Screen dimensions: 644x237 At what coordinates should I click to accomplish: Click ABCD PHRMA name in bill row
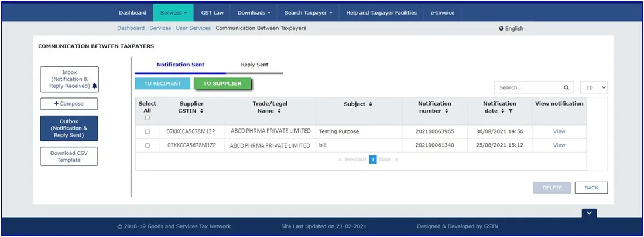[x=270, y=145]
